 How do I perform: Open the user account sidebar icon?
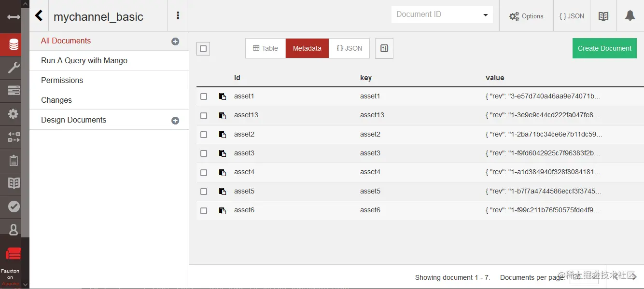coord(14,230)
